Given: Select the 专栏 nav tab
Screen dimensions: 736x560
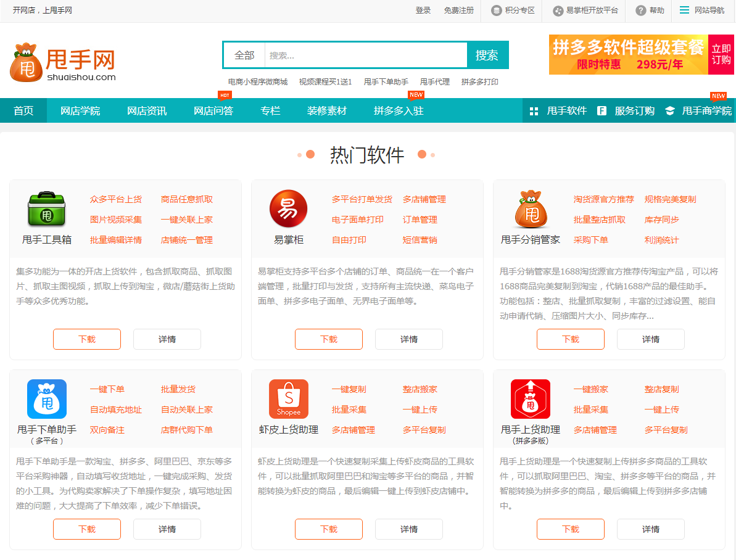Looking at the screenshot, I should (x=270, y=111).
